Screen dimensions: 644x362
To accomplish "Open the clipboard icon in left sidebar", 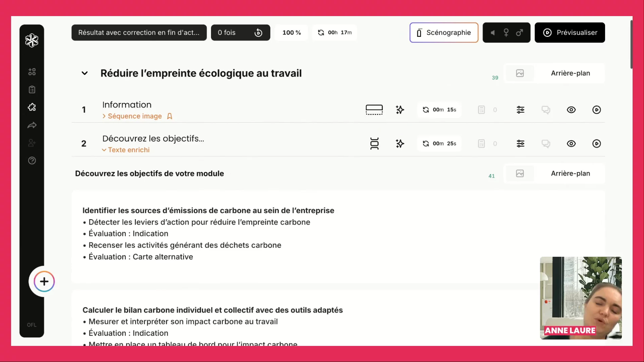I will (x=32, y=89).
